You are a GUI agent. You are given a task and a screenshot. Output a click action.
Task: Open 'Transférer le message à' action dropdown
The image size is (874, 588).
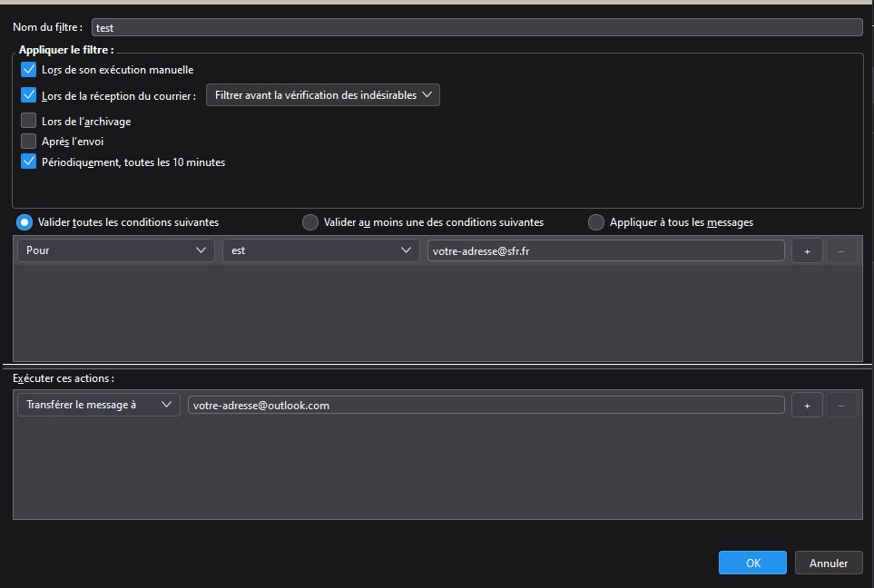[x=99, y=406]
